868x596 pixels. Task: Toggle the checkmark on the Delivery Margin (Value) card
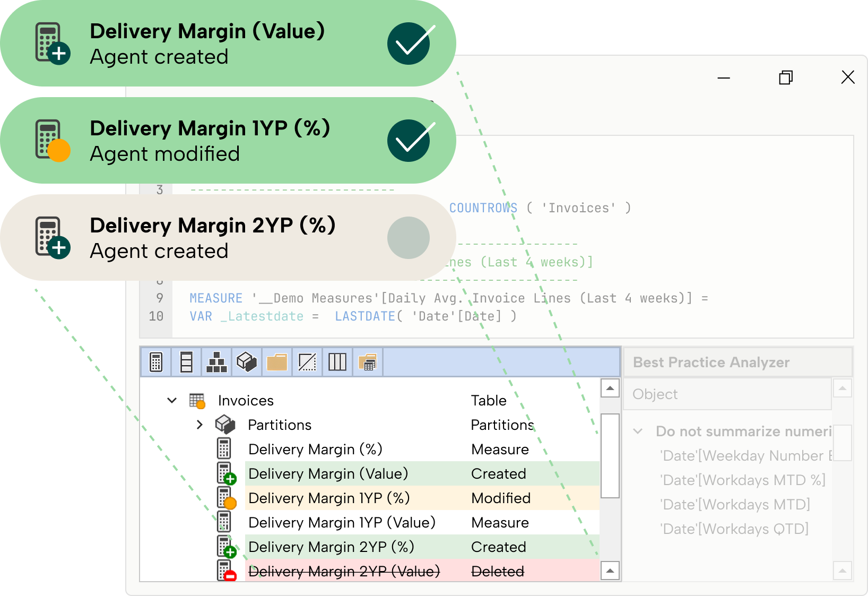409,44
